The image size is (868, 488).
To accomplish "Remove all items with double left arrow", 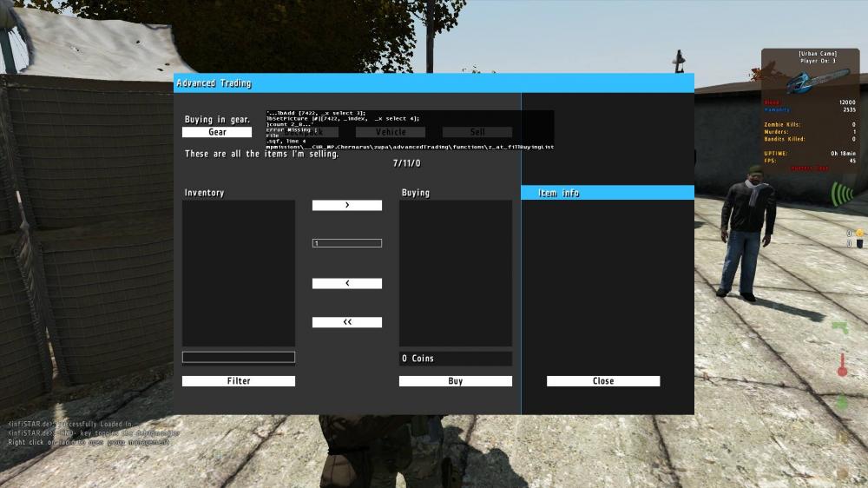I will [x=346, y=322].
